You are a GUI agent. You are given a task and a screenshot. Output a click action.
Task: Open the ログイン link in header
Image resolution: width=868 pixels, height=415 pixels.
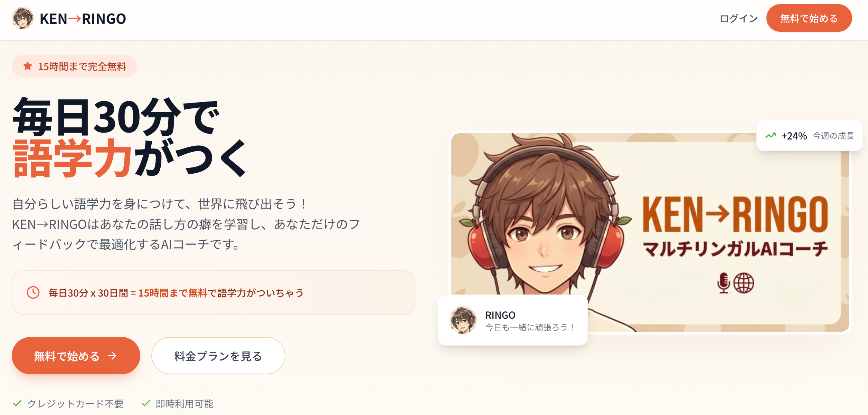tap(739, 18)
